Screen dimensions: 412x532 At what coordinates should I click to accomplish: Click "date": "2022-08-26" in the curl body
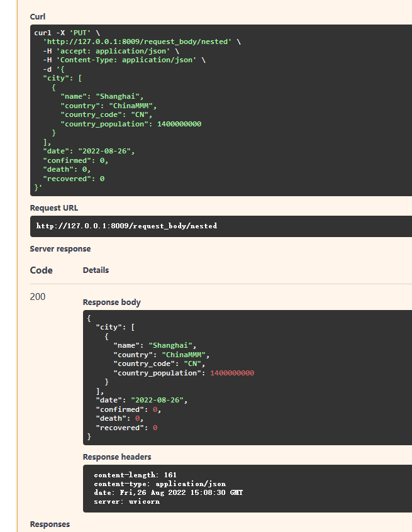pos(89,152)
